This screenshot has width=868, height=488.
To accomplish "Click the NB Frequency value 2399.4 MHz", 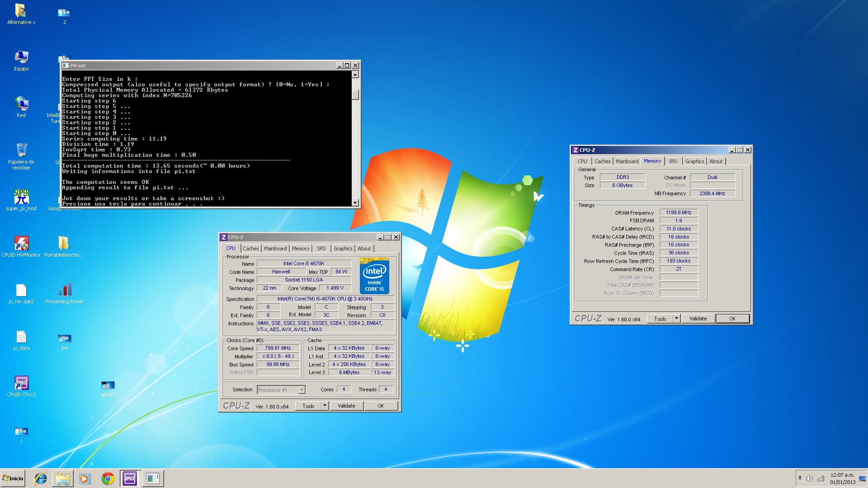I will (x=712, y=193).
